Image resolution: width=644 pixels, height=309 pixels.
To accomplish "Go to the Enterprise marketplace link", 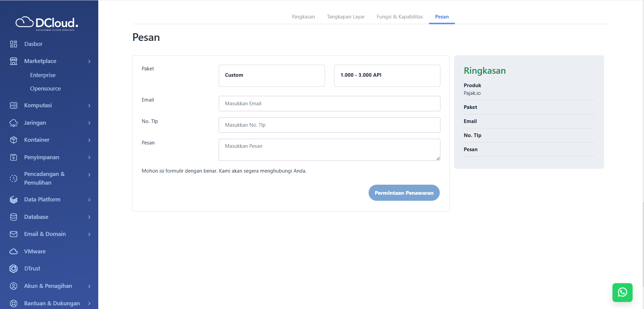I will coord(43,75).
